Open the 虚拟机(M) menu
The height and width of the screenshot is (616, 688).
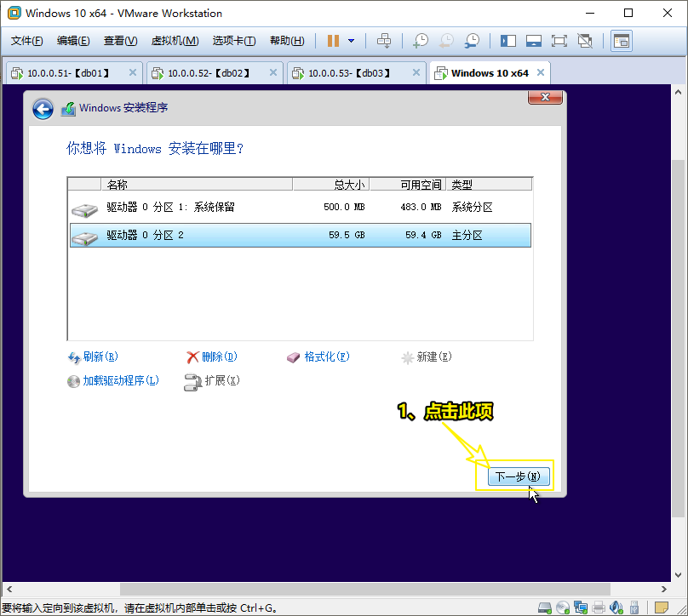click(175, 41)
